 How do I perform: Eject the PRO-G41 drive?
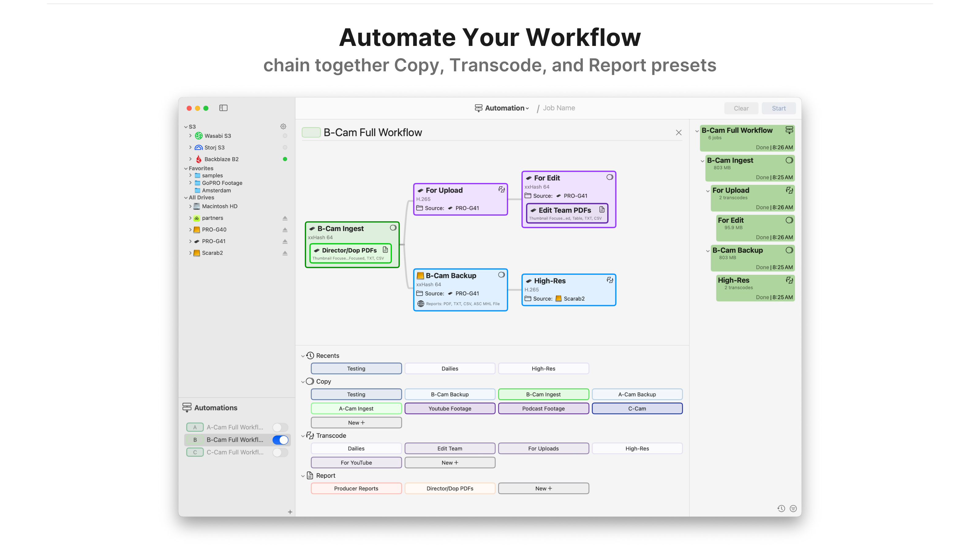click(285, 242)
